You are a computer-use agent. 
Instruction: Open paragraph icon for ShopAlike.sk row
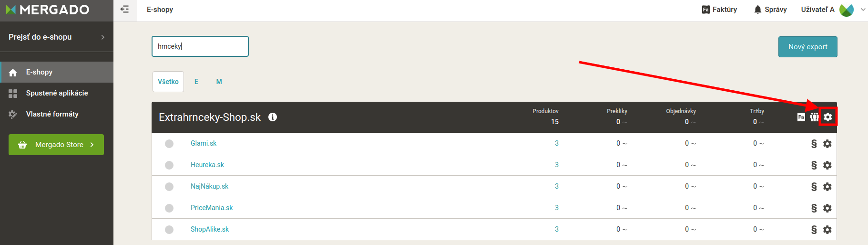coord(814,230)
